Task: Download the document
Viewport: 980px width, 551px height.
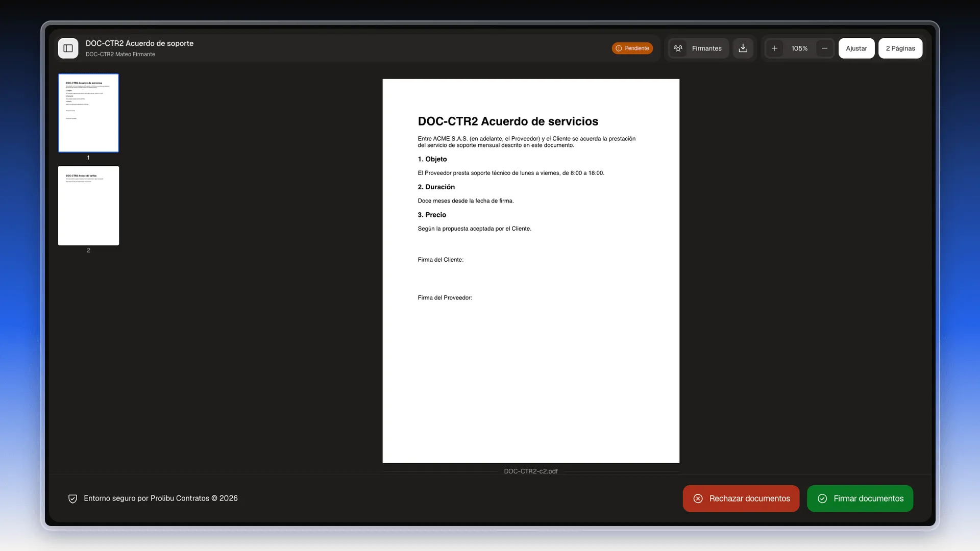Action: pyautogui.click(x=743, y=48)
